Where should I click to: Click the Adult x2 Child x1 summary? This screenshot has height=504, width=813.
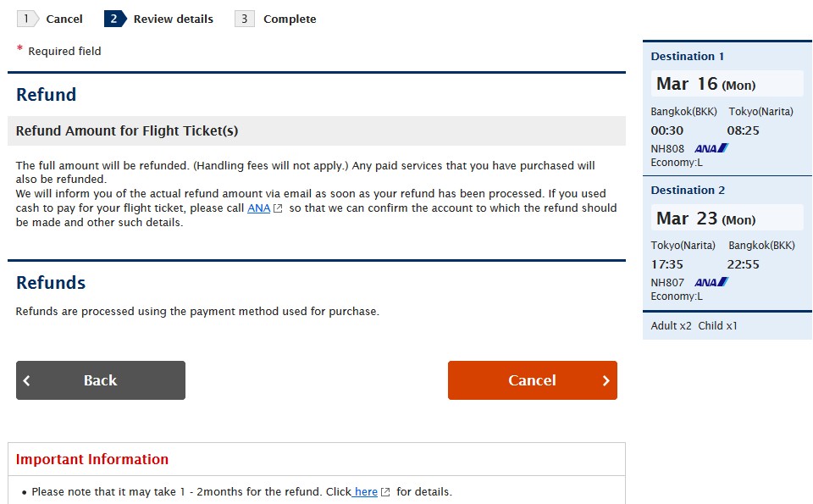click(694, 326)
